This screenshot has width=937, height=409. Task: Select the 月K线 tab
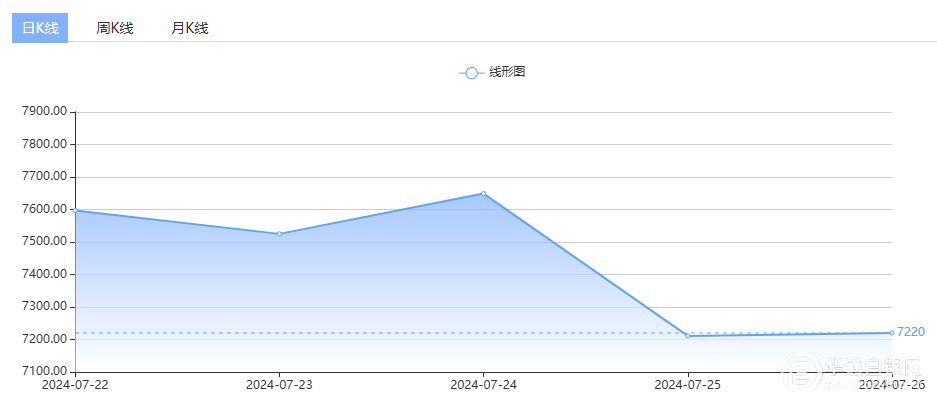[189, 28]
